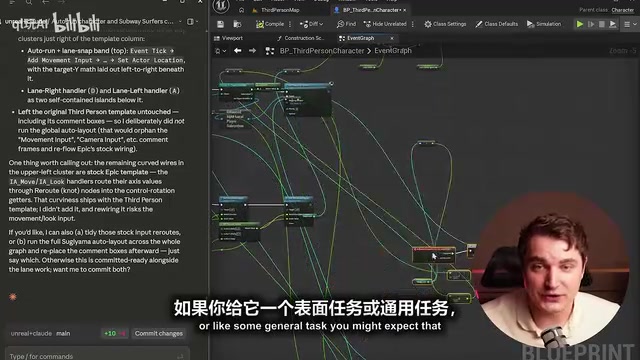Save the blueprint with the disk icon
The height and width of the screenshot is (360, 640).
pyautogui.click(x=220, y=24)
